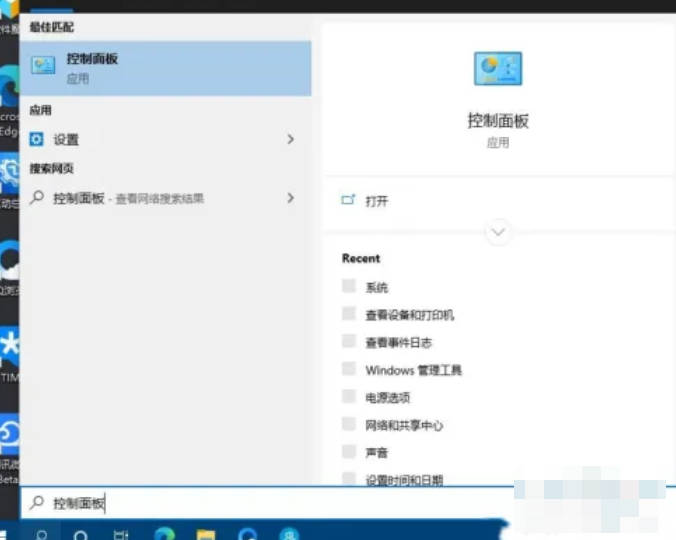The height and width of the screenshot is (540, 676).
Task: Open Cortana circle on the taskbar
Action: pyautogui.click(x=81, y=535)
